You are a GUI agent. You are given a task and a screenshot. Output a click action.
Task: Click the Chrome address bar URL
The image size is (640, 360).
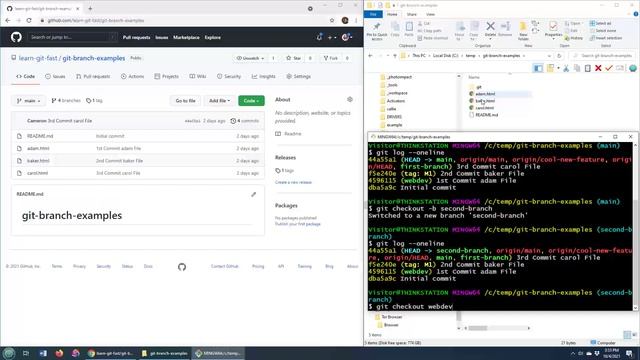coord(96,20)
